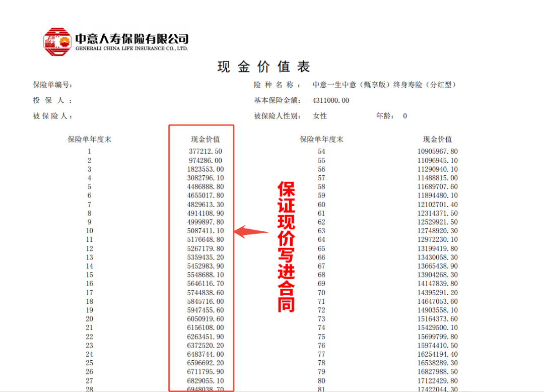Screen dimensions: 544x392
Task: Click the red vertical annotation 保证现价写进合同
Action: (286, 247)
